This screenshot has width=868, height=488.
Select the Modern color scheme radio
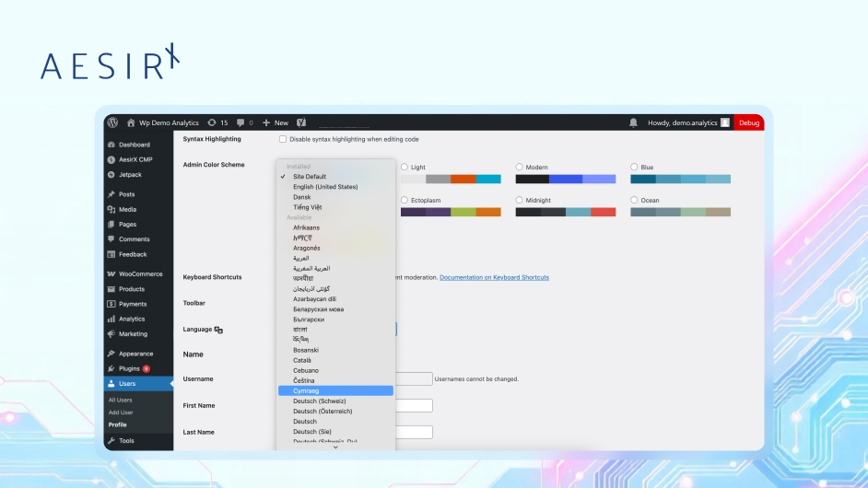(x=520, y=167)
